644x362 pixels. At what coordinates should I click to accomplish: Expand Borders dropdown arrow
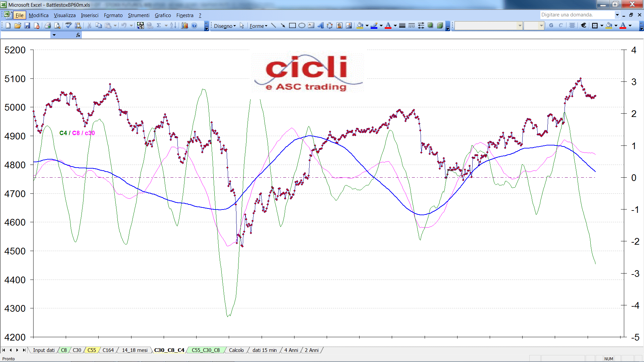[602, 25]
